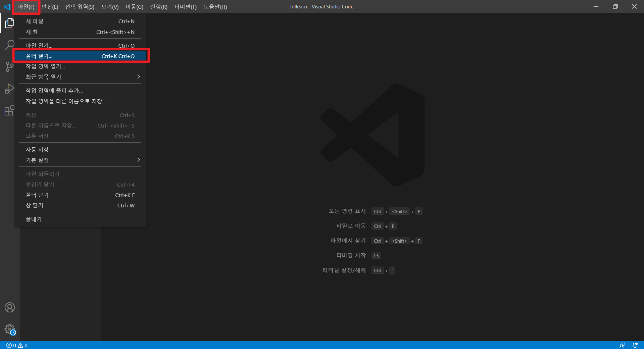Open the Accounts icon in activity bar

click(x=10, y=307)
